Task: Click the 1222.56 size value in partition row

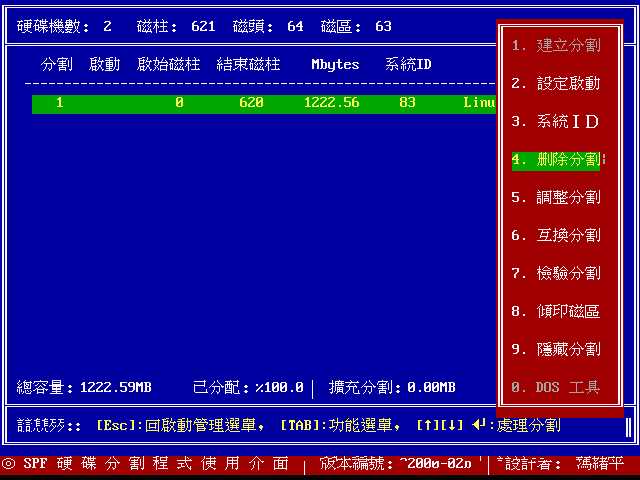Action: point(331,103)
